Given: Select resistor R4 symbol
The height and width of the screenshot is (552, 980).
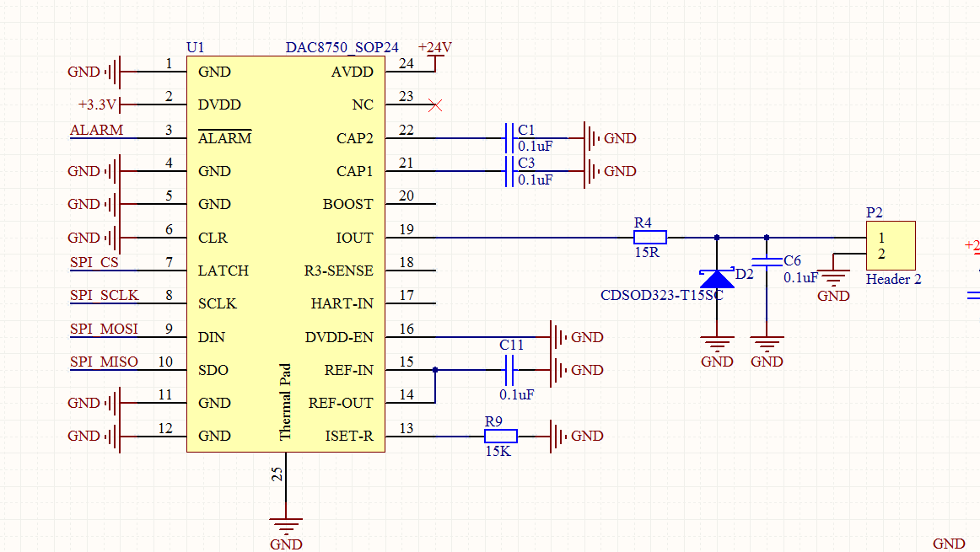Looking at the screenshot, I should 650,238.
